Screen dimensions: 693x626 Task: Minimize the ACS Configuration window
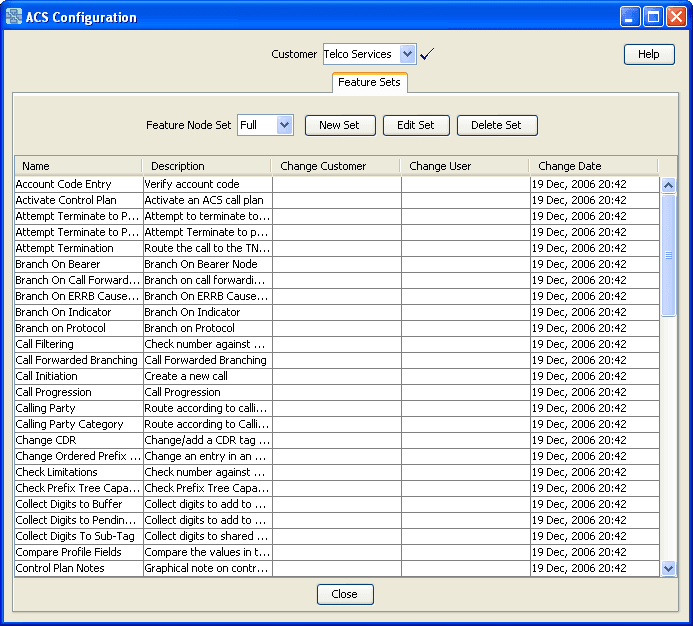point(629,17)
